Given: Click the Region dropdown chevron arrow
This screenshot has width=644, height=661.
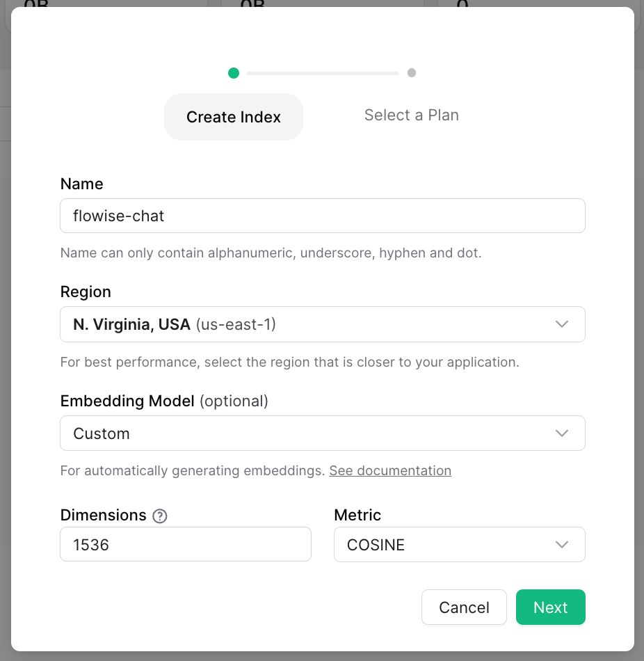Looking at the screenshot, I should [x=562, y=324].
